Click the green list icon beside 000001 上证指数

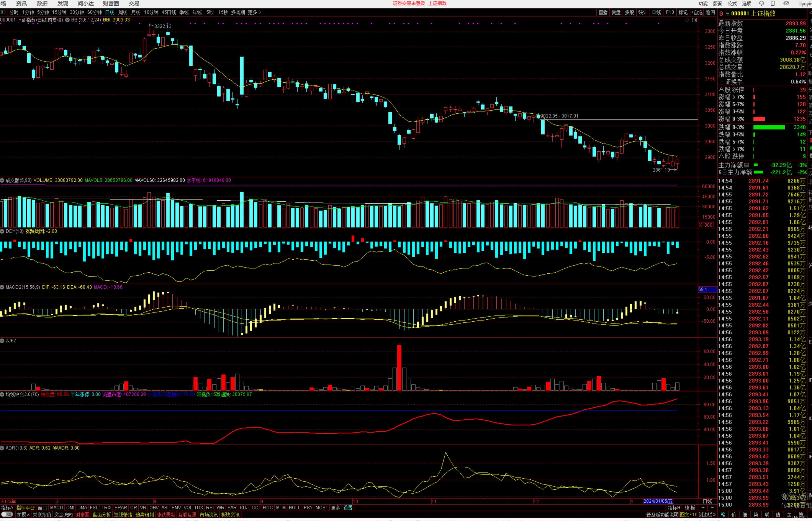(727, 14)
